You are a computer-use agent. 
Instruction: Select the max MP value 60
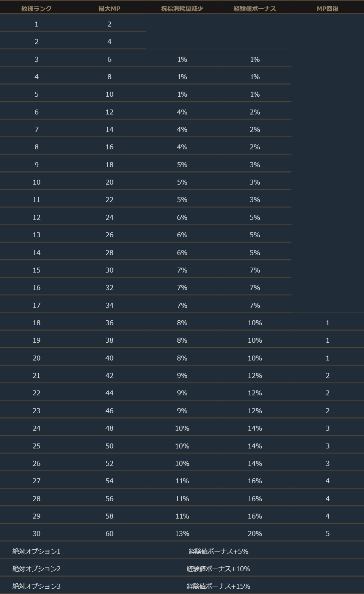(109, 533)
